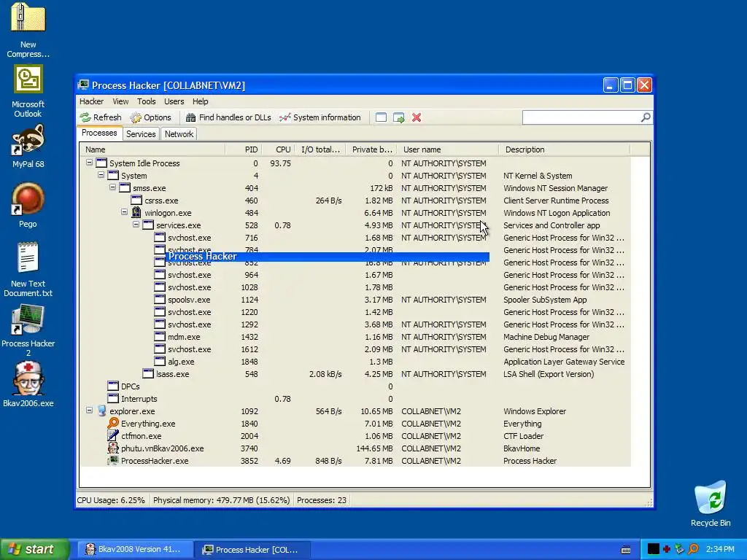Image resolution: width=747 pixels, height=560 pixels.
Task: Select the Bkav2006.exe desktop icon
Action: [28, 385]
